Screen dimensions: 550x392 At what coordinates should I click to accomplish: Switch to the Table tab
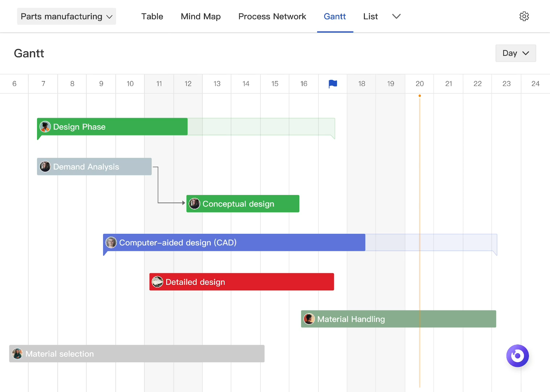(x=152, y=16)
